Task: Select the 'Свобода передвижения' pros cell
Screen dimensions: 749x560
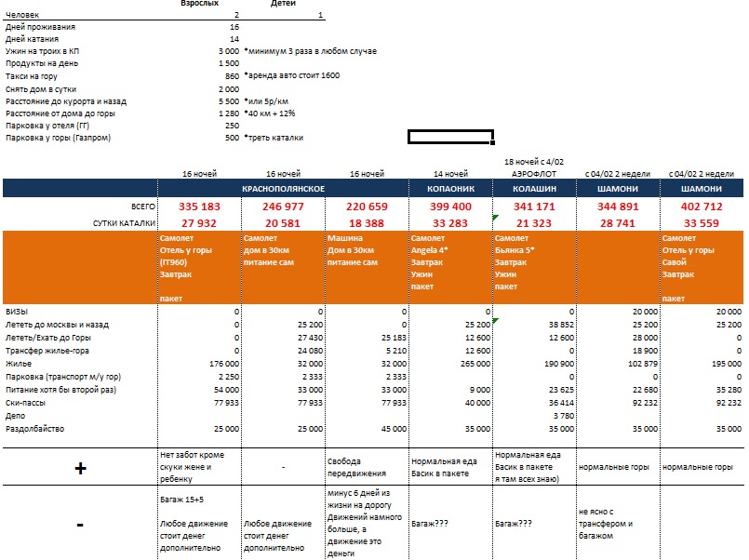Action: tap(367, 467)
